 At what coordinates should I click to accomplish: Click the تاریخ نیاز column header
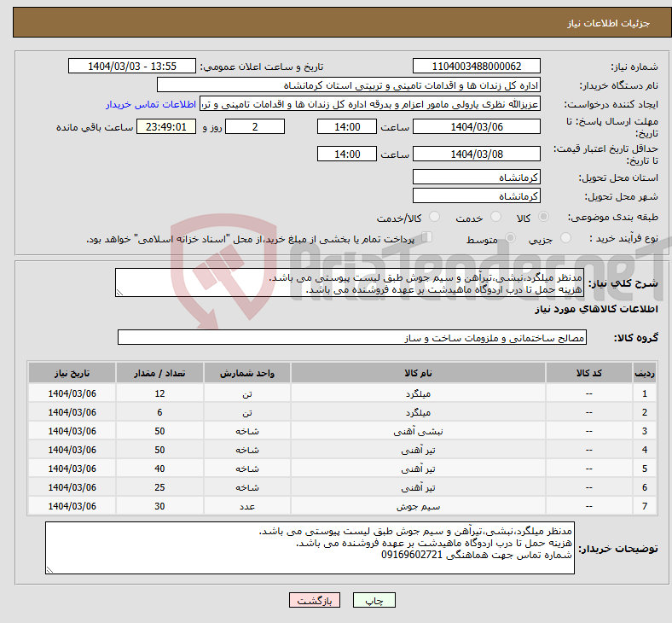pos(72,373)
